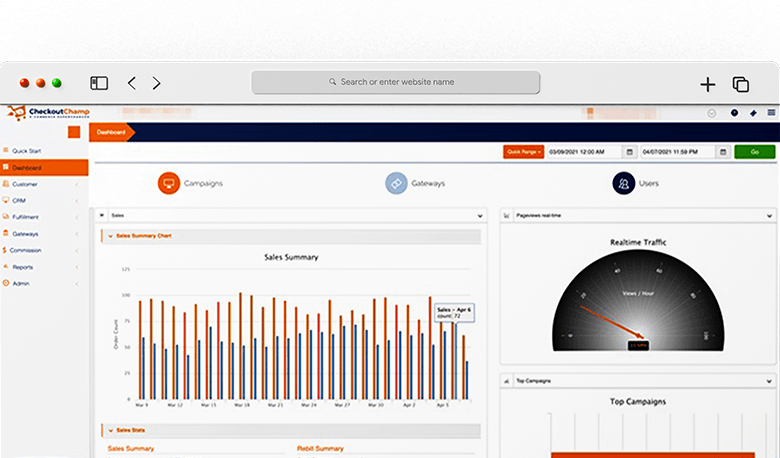Collapse the Sales Summary Chart section

pos(110,236)
